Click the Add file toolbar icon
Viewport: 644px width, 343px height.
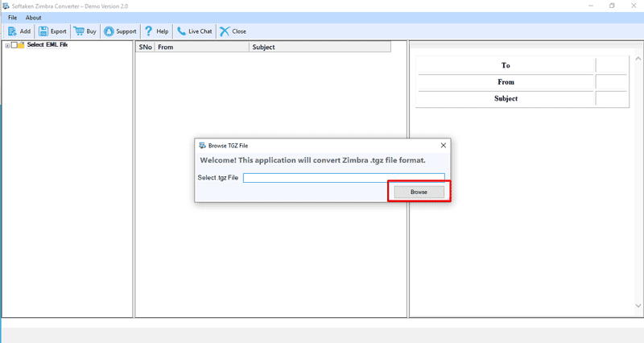pos(12,31)
